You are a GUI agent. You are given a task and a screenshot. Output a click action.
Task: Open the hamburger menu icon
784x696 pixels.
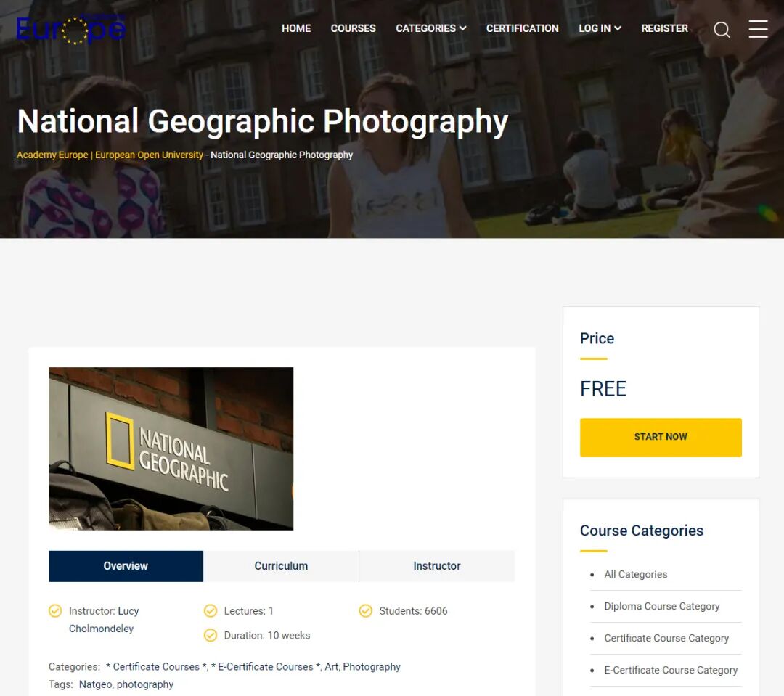[758, 29]
